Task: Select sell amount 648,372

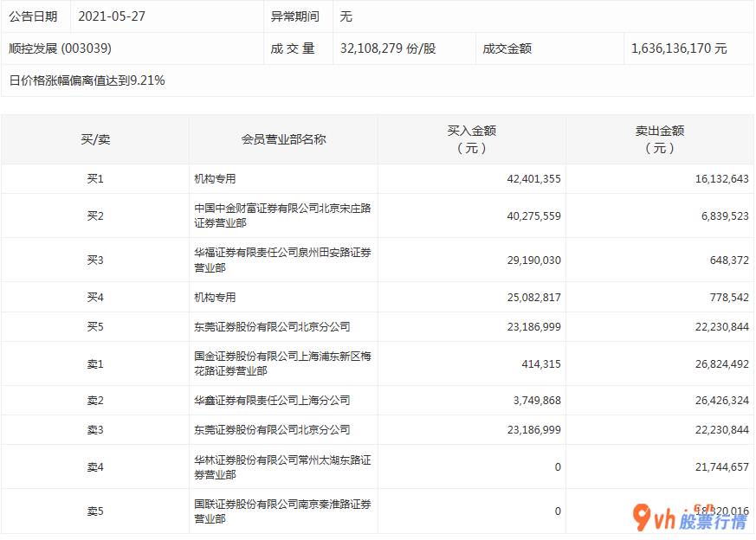Action: tap(729, 260)
